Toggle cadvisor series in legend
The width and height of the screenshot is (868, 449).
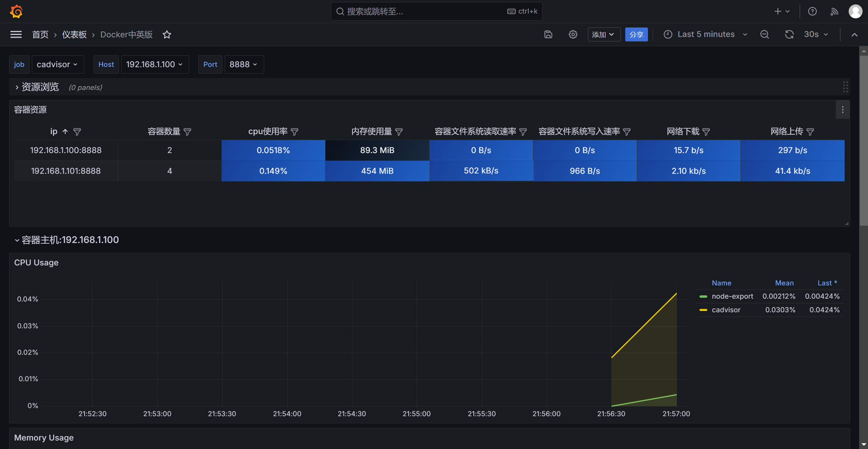point(726,310)
